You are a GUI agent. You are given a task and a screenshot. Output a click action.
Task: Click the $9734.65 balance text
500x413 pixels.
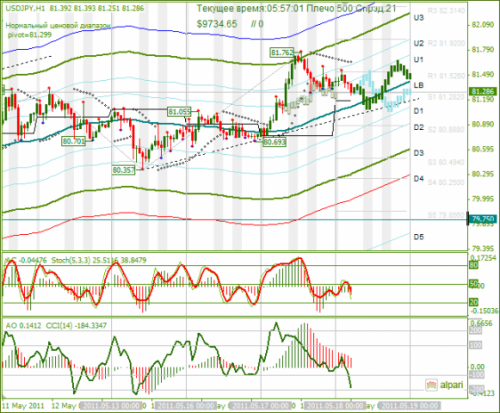pyautogui.click(x=217, y=24)
